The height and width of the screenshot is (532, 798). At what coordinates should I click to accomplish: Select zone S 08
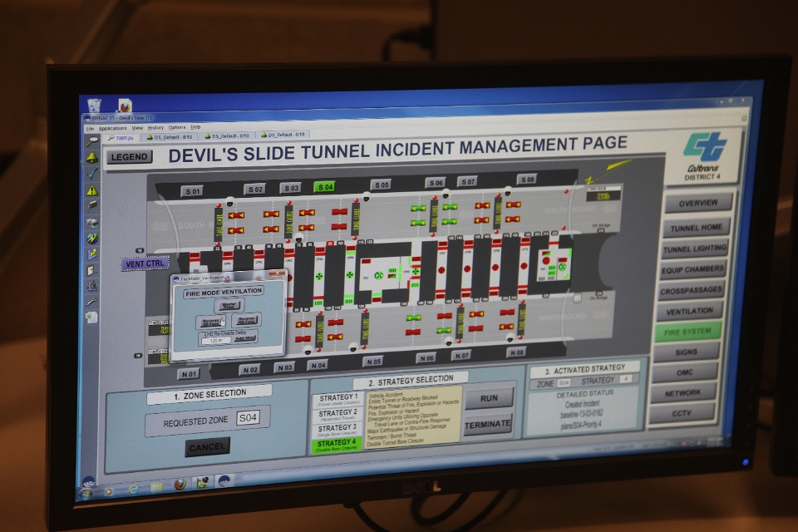[x=528, y=180]
